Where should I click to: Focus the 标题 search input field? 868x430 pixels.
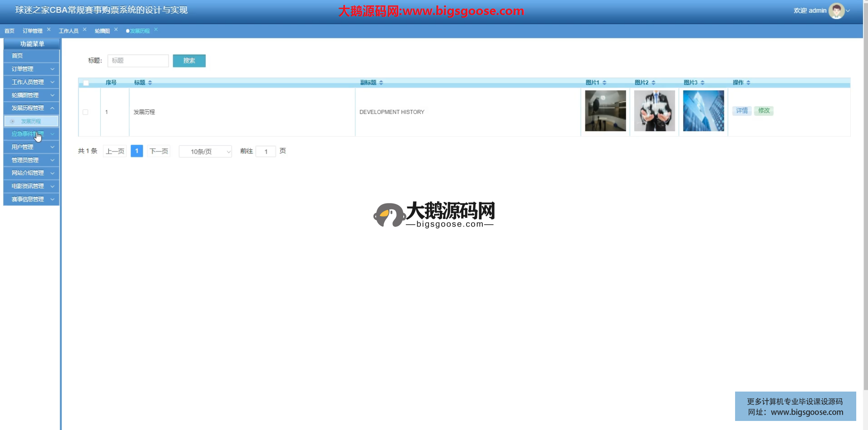(138, 61)
